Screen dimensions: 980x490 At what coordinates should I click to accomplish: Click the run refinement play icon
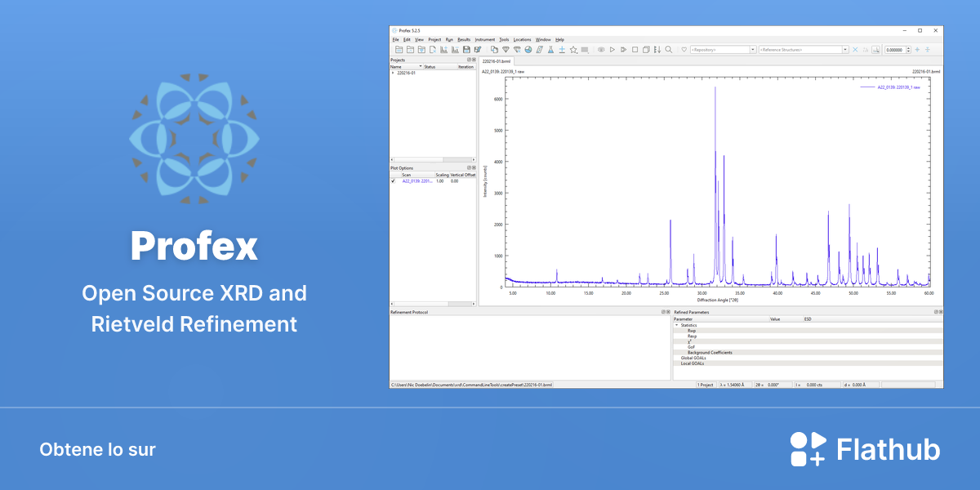tap(612, 49)
